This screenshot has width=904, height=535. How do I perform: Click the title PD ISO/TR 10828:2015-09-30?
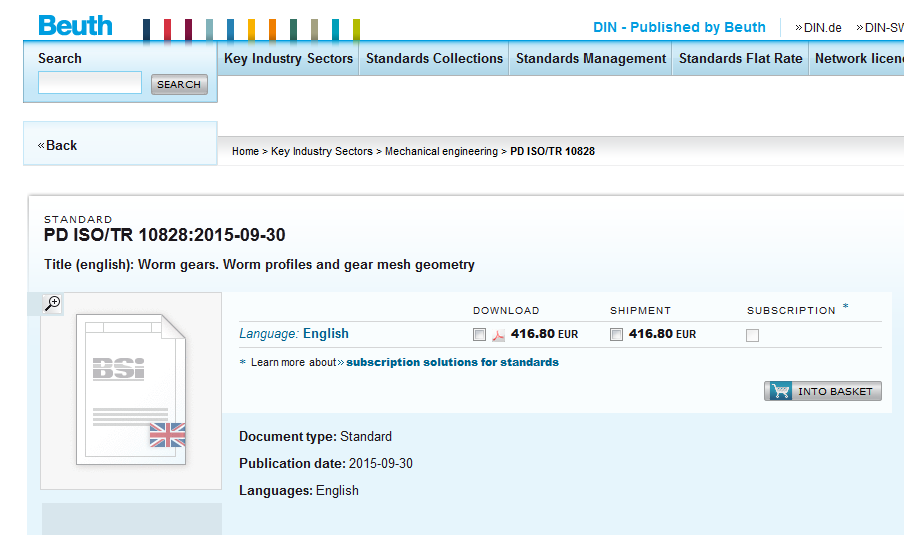click(165, 235)
